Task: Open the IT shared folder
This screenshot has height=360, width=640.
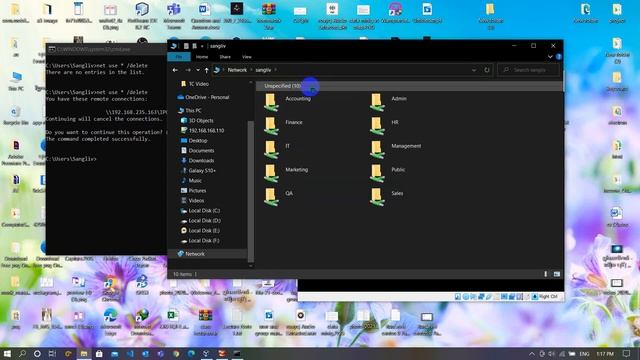Action: tap(277, 149)
